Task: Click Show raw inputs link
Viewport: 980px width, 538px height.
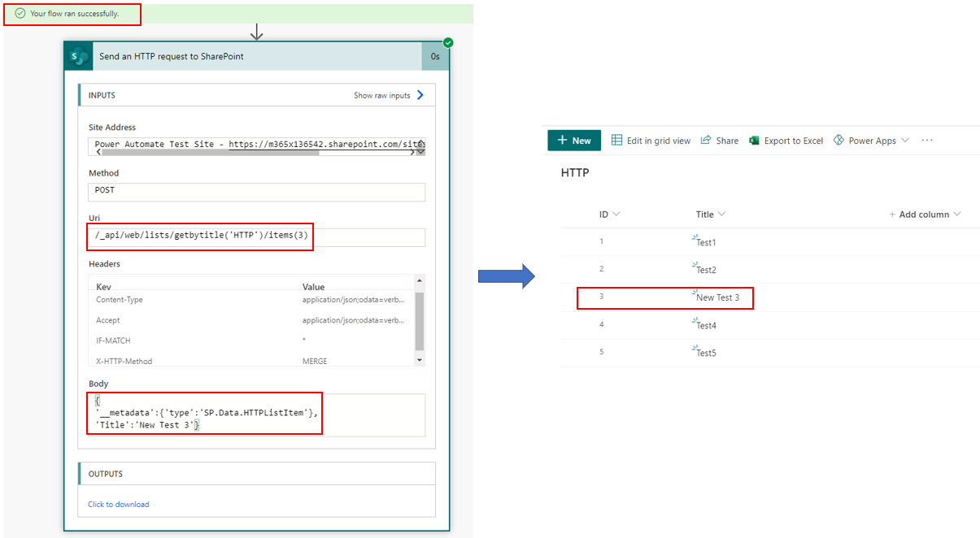Action: point(382,95)
